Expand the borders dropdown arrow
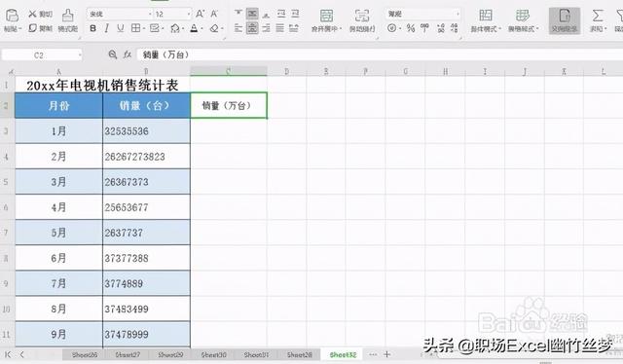The height and width of the screenshot is (364, 623). 143,28
